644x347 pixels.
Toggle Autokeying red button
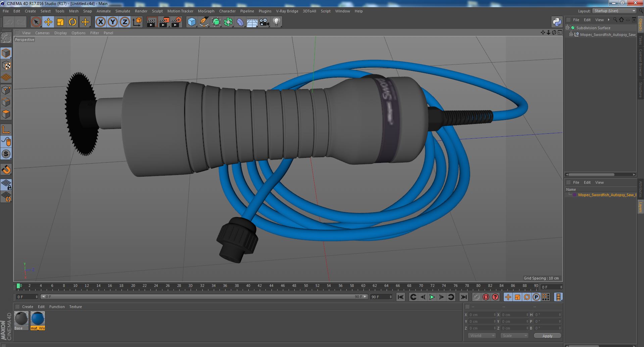pos(486,297)
